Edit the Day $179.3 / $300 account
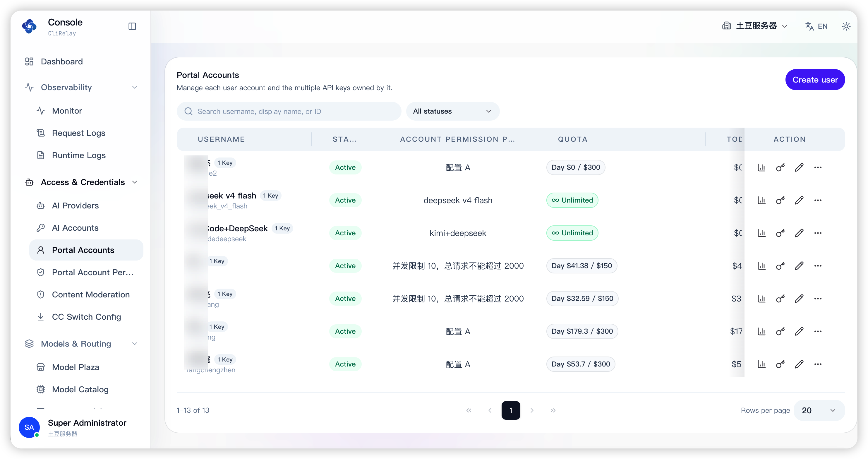 coord(799,331)
